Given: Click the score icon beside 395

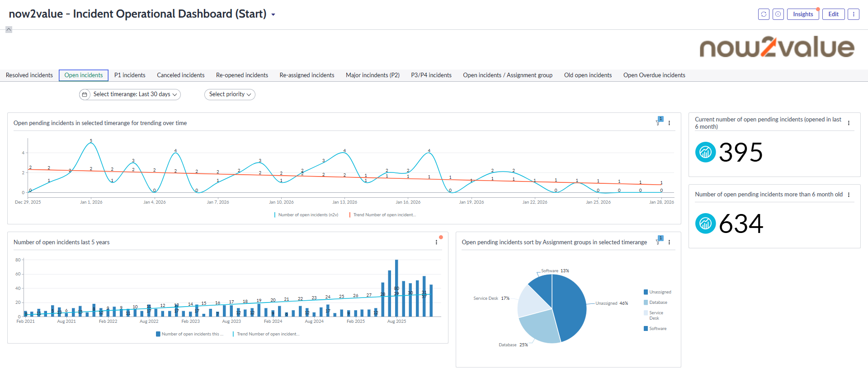Looking at the screenshot, I should click(705, 152).
